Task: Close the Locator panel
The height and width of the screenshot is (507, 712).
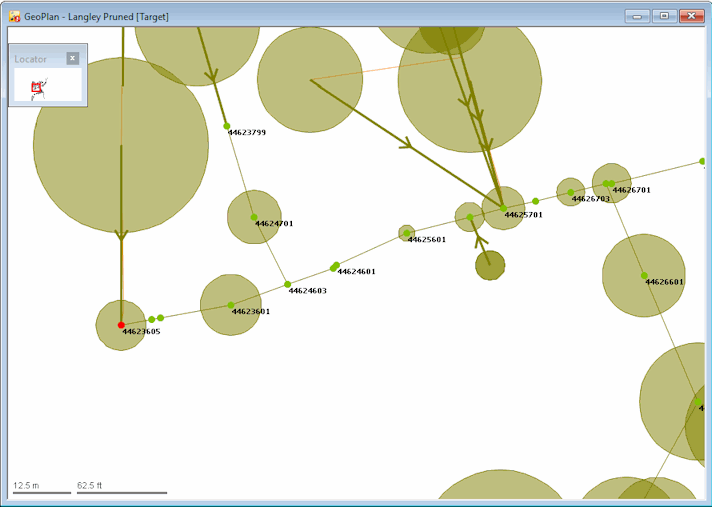Action: [x=73, y=58]
